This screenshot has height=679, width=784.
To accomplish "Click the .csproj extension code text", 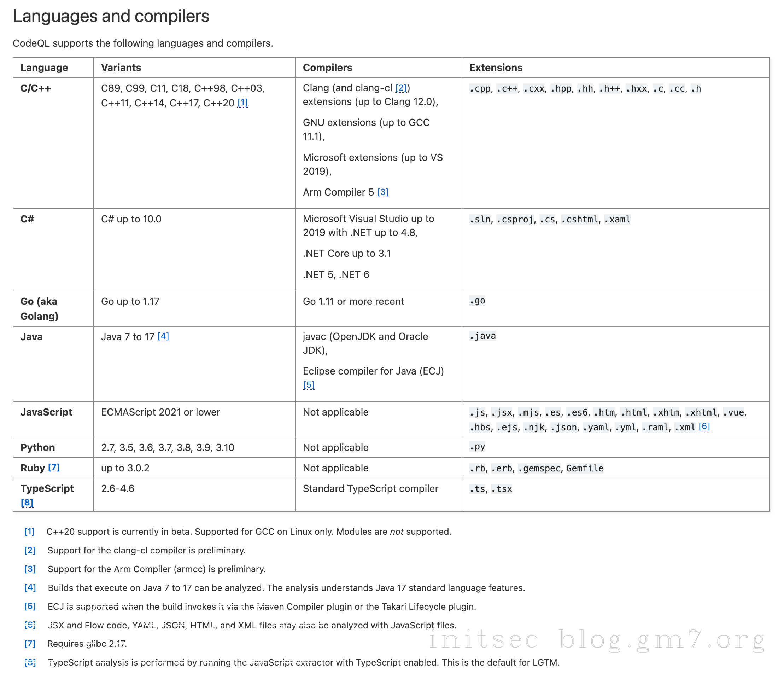I will 515,219.
